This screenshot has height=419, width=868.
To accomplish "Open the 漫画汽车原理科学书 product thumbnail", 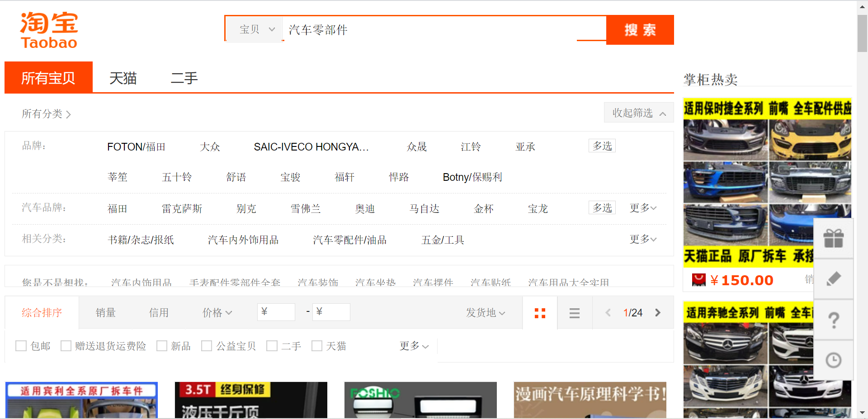I will (x=590, y=400).
